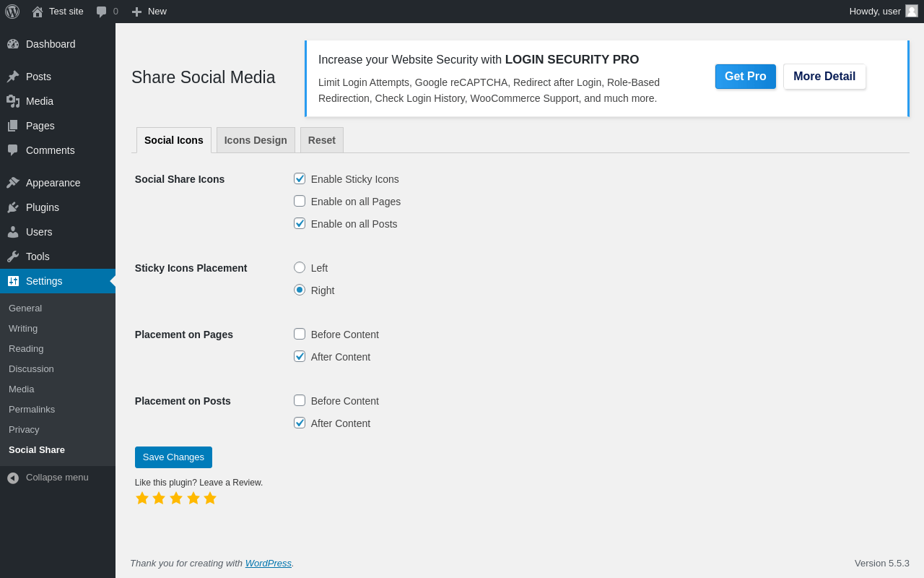Uncheck After Content for Placement on Pages
This screenshot has width=924, height=578.
pos(300,356)
